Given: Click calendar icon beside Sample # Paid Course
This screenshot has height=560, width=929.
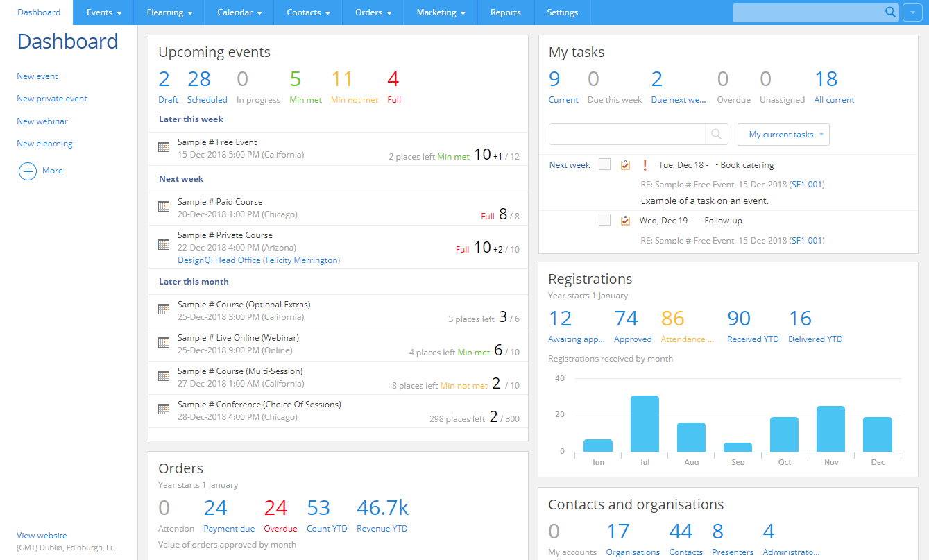Looking at the screenshot, I should [164, 206].
